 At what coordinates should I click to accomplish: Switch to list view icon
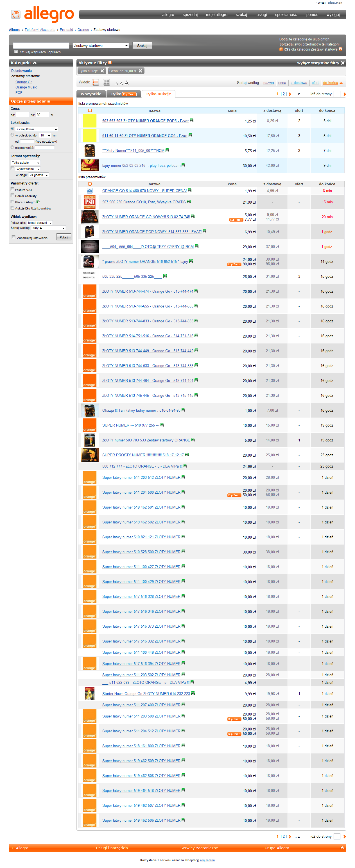(x=96, y=83)
